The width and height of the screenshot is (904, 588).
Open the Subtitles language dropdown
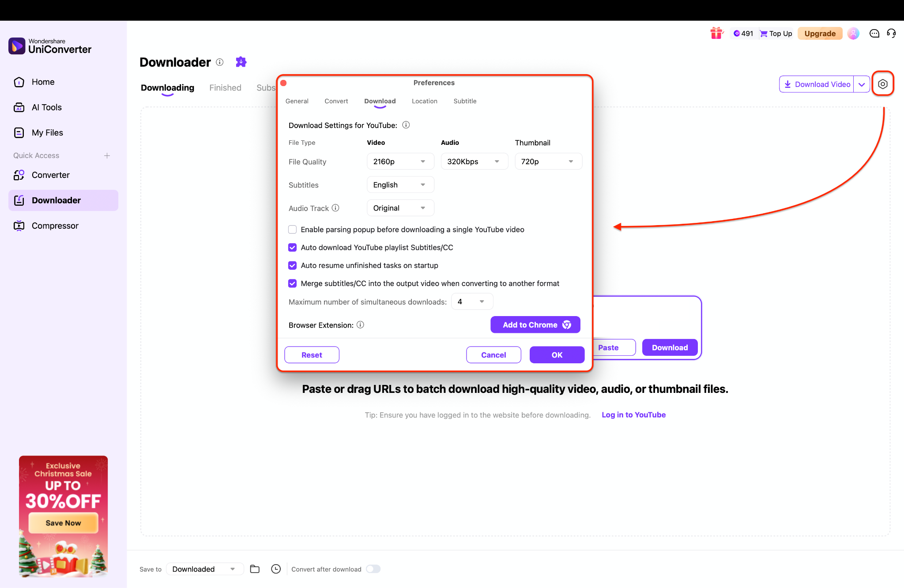[x=400, y=185]
